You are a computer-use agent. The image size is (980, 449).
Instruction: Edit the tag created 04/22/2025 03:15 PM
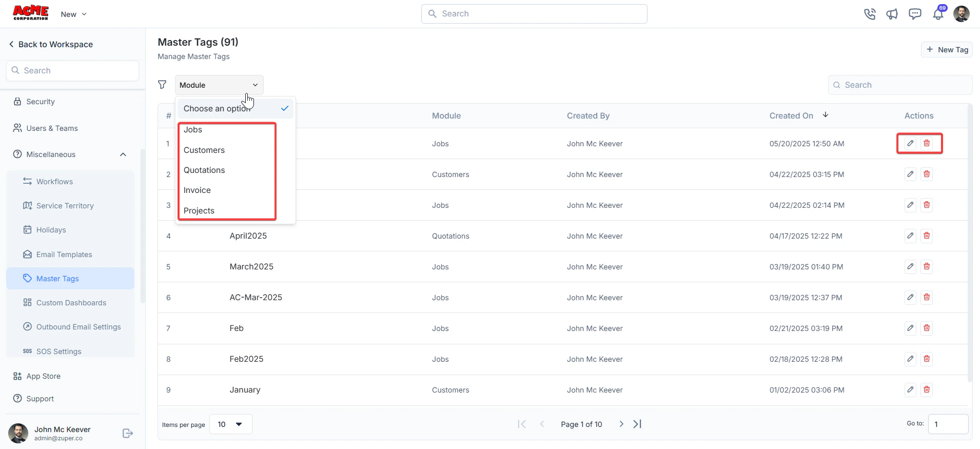coord(910,174)
